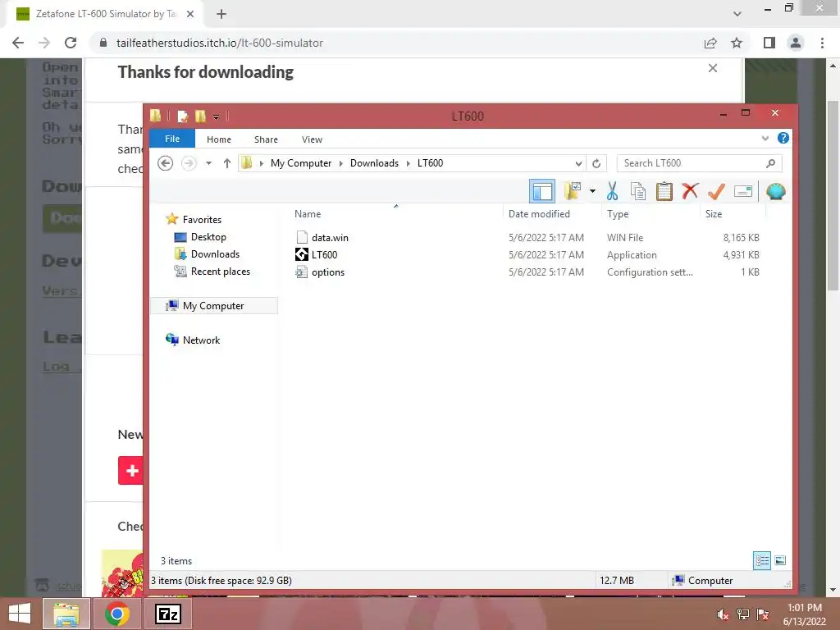Cut selection with the scissors icon
840x630 pixels.
tap(612, 191)
